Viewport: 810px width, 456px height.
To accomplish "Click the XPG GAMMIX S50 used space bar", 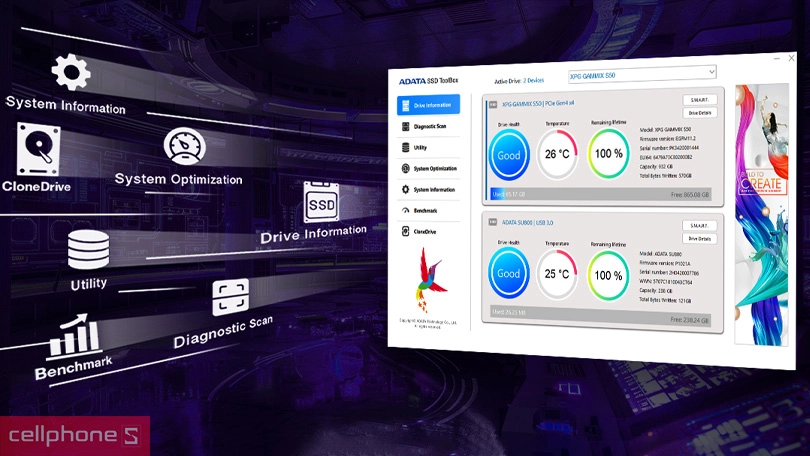I will coord(600,194).
